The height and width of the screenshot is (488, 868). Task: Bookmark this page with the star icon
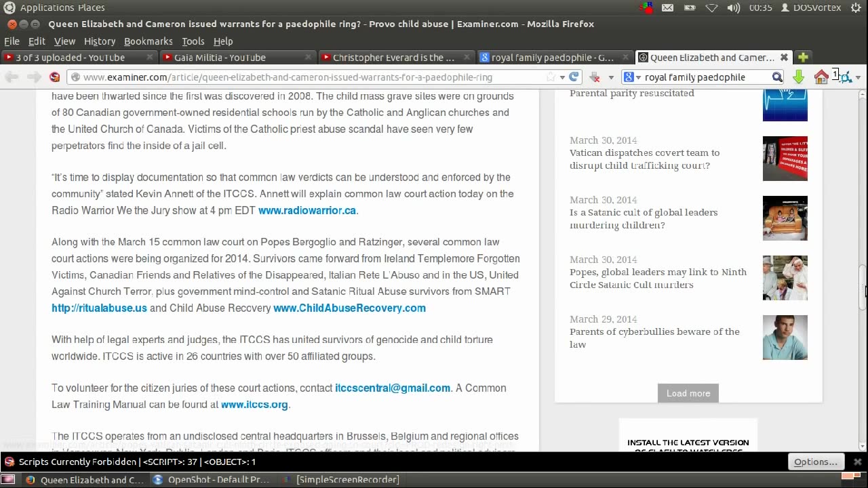pos(551,77)
